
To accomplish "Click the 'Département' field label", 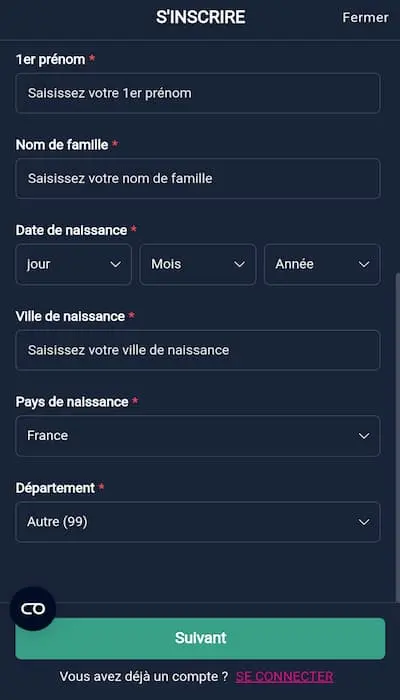I will coord(55,488).
